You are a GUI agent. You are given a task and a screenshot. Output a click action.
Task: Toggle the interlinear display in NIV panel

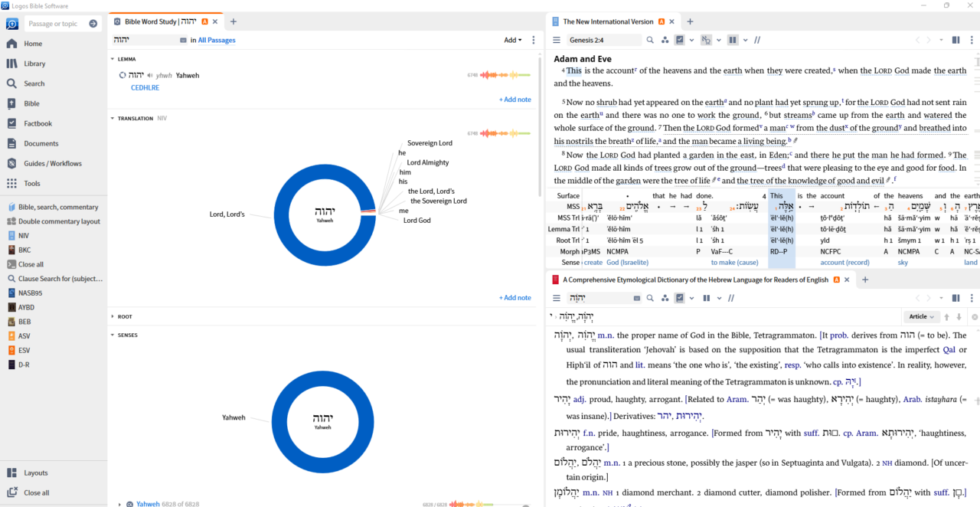[x=706, y=40]
